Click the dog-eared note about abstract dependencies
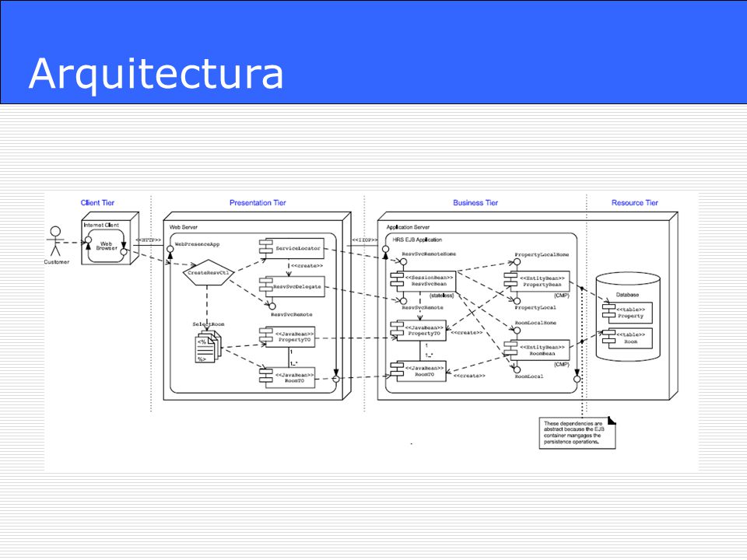The height and width of the screenshot is (560, 747). 577,433
